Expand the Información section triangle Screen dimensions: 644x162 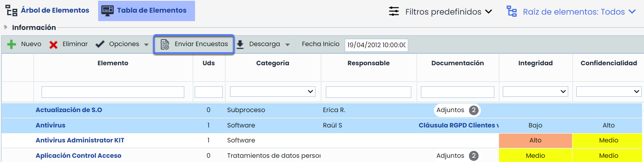(5, 27)
